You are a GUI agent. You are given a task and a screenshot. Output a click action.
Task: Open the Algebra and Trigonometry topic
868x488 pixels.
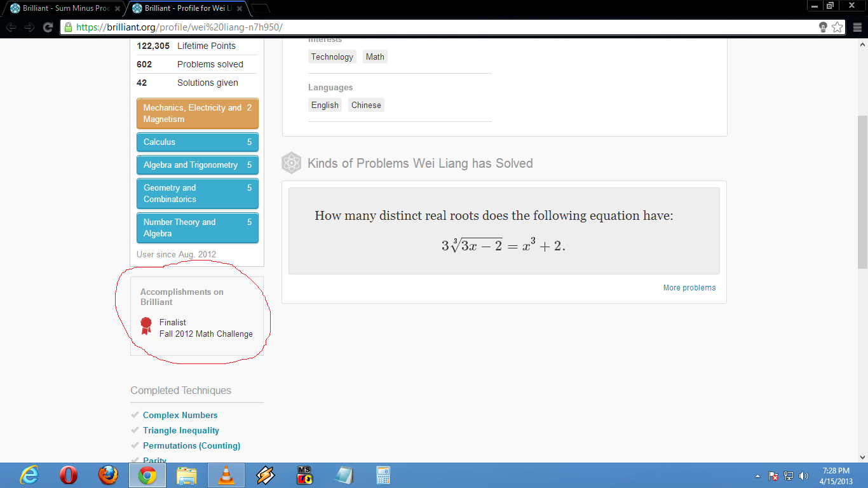click(x=198, y=165)
